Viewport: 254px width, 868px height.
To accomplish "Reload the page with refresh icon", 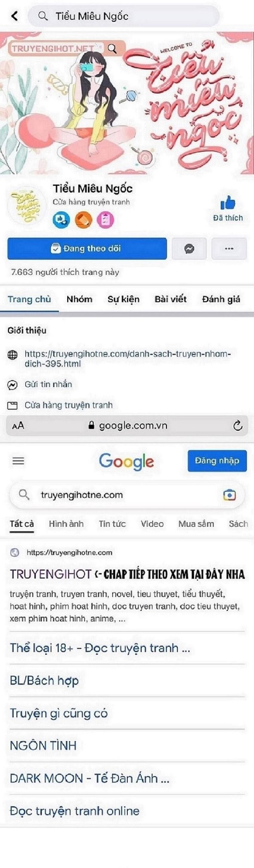I will 238,425.
